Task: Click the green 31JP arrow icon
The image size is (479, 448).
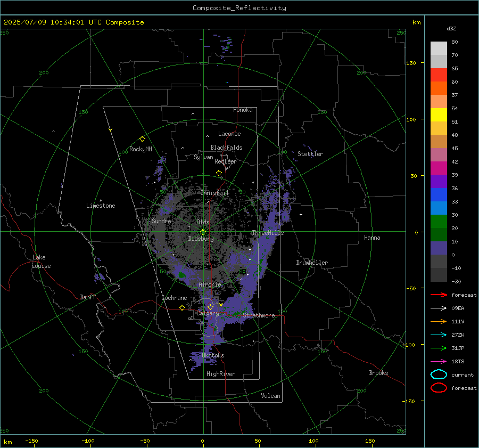Action: point(439,348)
